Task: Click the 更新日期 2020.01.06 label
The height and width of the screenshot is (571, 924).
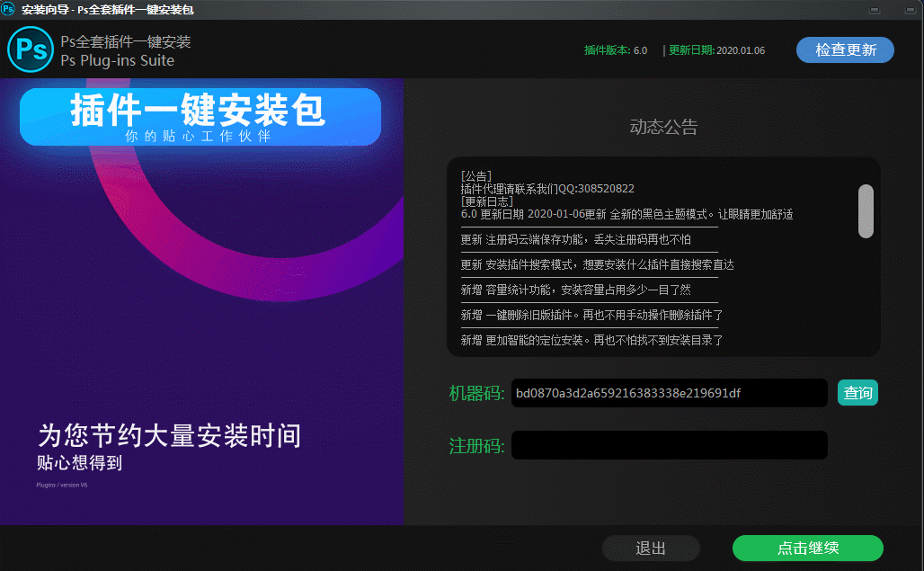Action: [716, 50]
